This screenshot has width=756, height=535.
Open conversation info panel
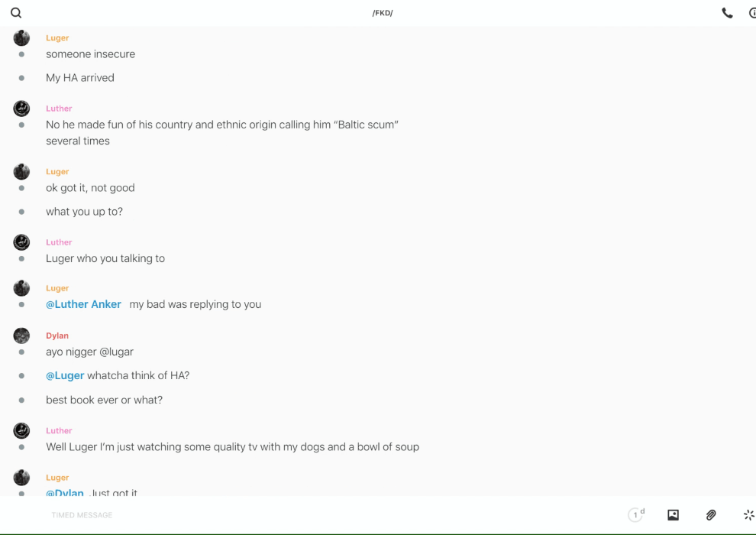[752, 13]
